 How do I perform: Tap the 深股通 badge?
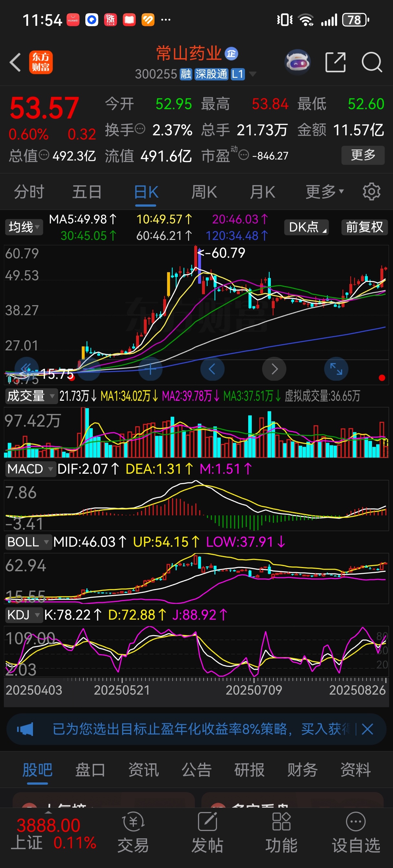211,74
